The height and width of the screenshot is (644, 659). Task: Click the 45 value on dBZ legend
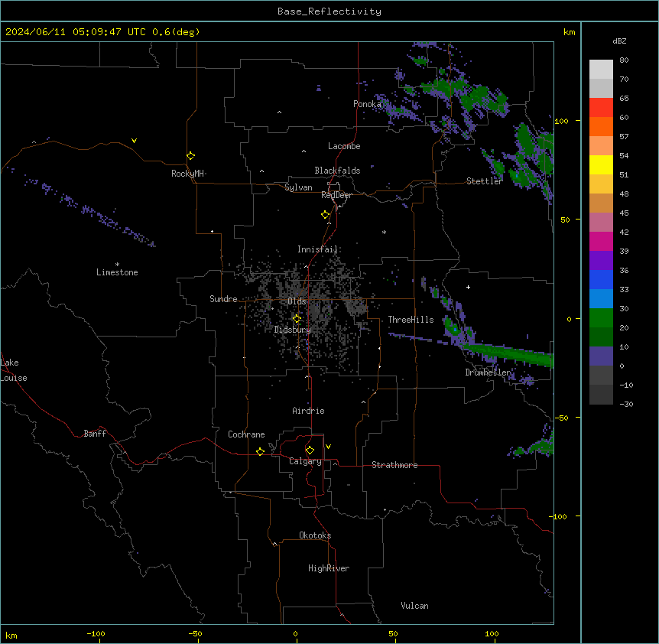(x=624, y=213)
